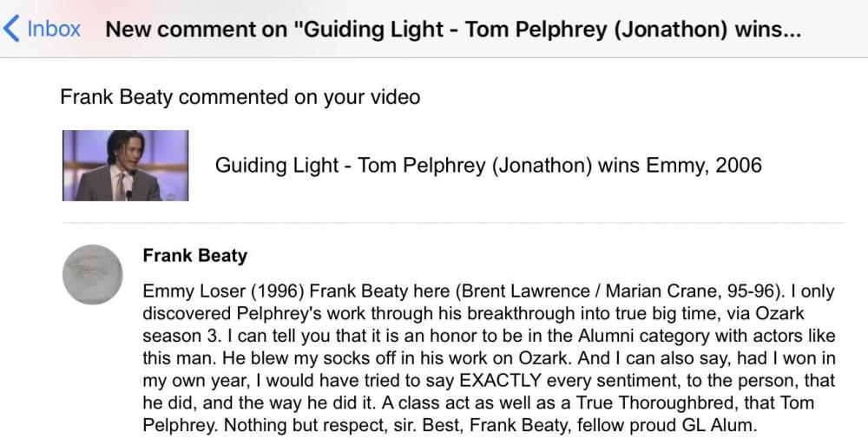The image size is (868, 445).
Task: Click the bold Frank Beaty commenter name
Action: tap(194, 256)
